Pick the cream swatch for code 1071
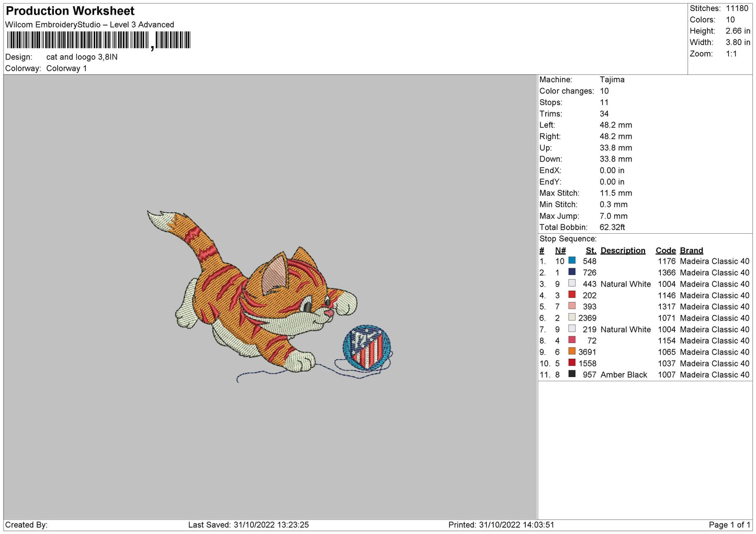The image size is (756, 534). point(572,317)
